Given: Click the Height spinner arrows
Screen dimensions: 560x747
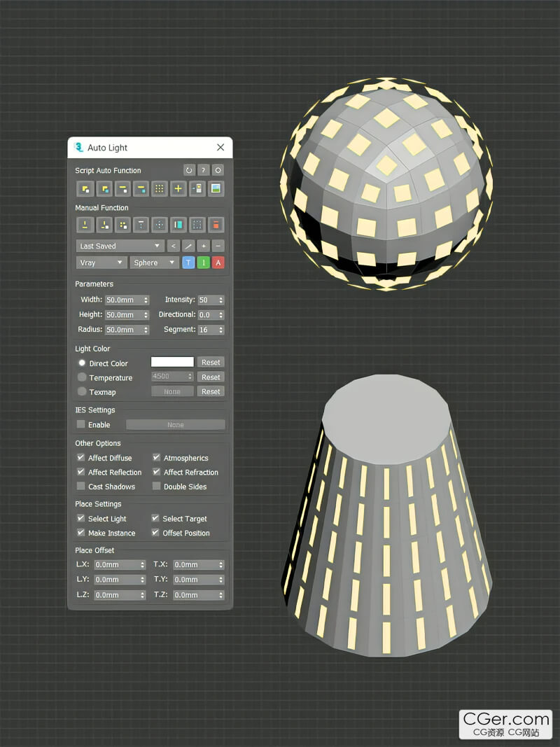Looking at the screenshot, I should 146,315.
